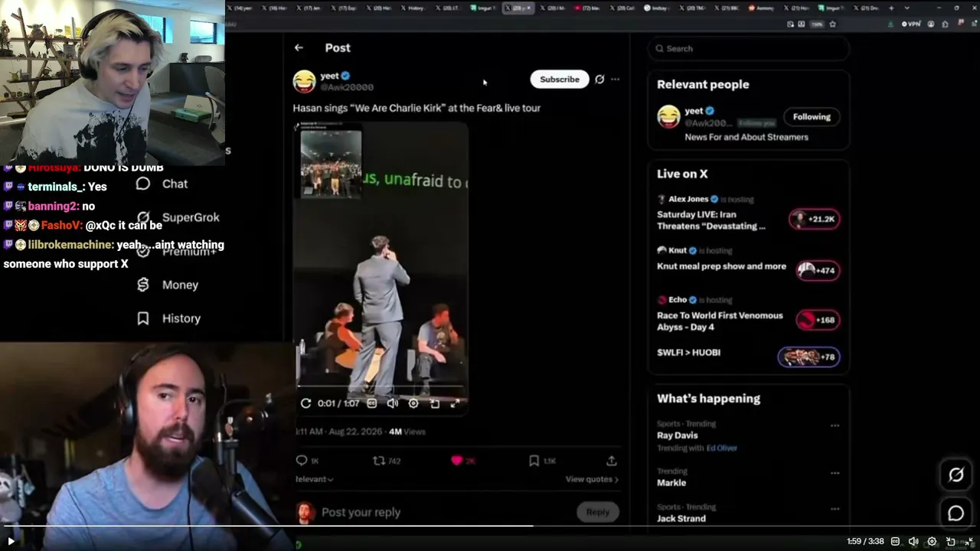The width and height of the screenshot is (980, 551).
Task: Pop out the embedded tweet video
Action: tap(434, 403)
